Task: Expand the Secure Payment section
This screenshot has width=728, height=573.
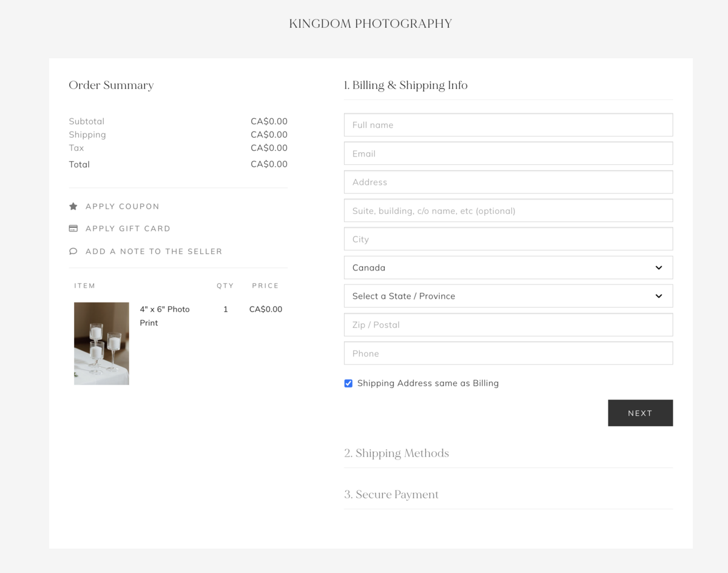Action: (391, 494)
